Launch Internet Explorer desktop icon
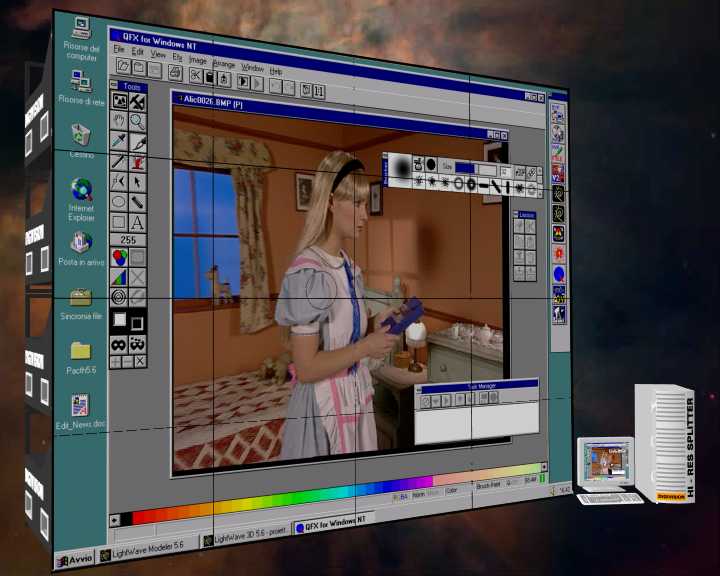Screen dimensions: 720x576 coord(81,199)
